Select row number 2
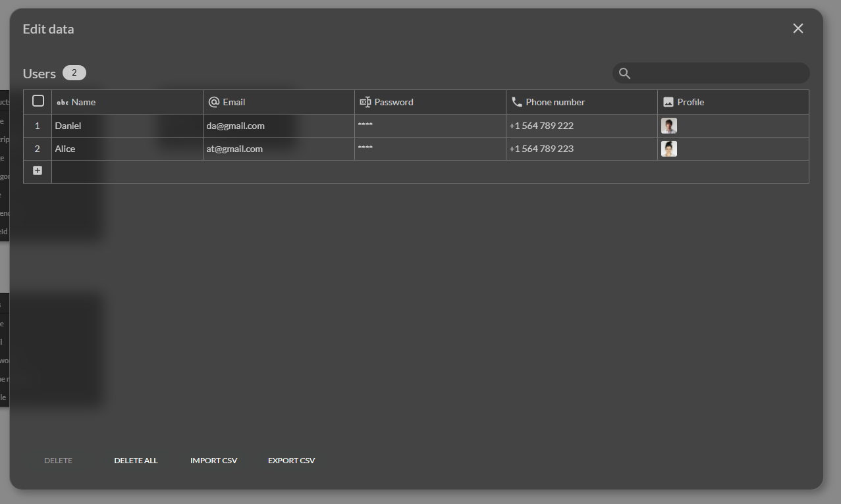 pyautogui.click(x=38, y=149)
